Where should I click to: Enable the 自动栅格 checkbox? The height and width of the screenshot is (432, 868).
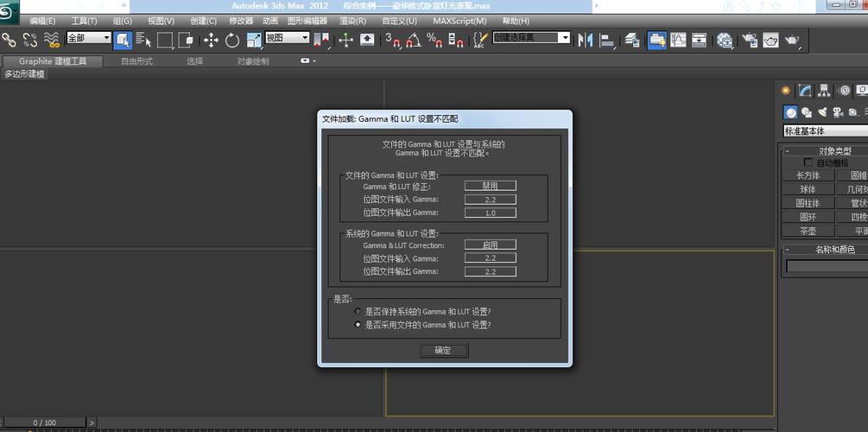click(x=808, y=162)
